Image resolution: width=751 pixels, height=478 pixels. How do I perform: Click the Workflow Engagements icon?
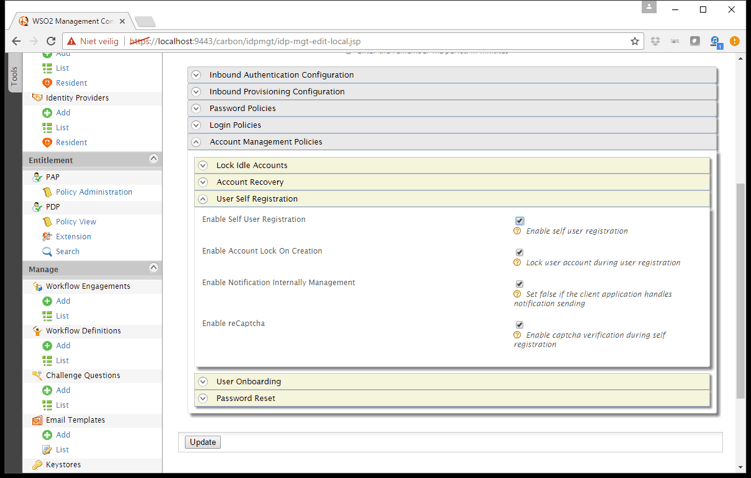pos(37,286)
